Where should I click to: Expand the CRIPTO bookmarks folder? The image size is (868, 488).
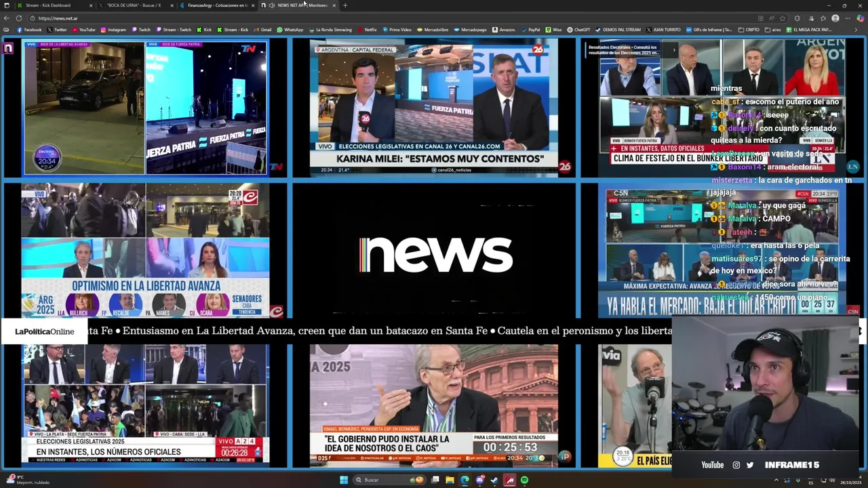[x=749, y=30]
